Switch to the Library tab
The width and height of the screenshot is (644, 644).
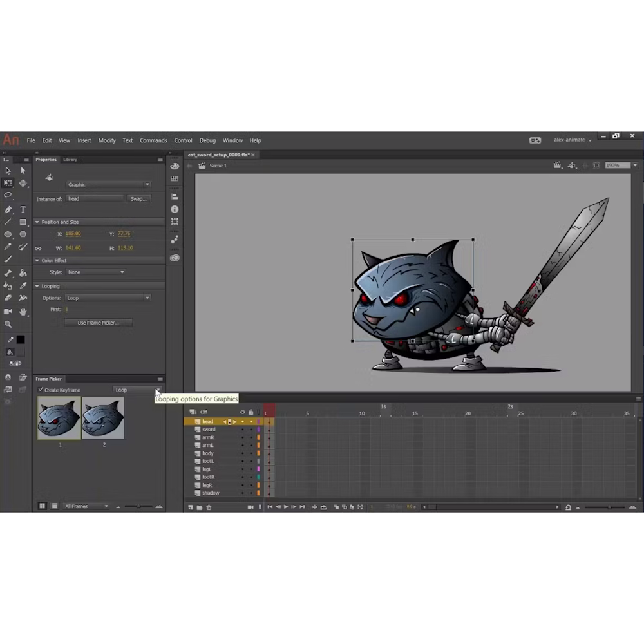(x=70, y=159)
